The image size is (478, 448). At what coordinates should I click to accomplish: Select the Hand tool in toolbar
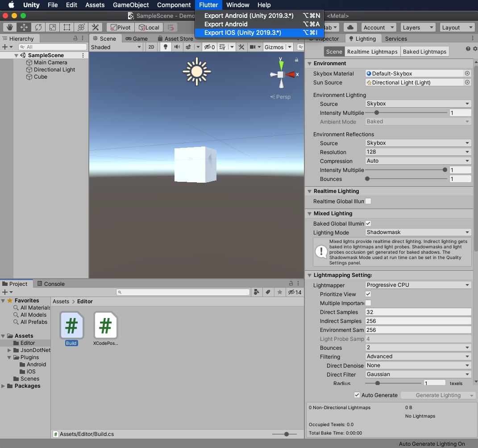(10, 27)
